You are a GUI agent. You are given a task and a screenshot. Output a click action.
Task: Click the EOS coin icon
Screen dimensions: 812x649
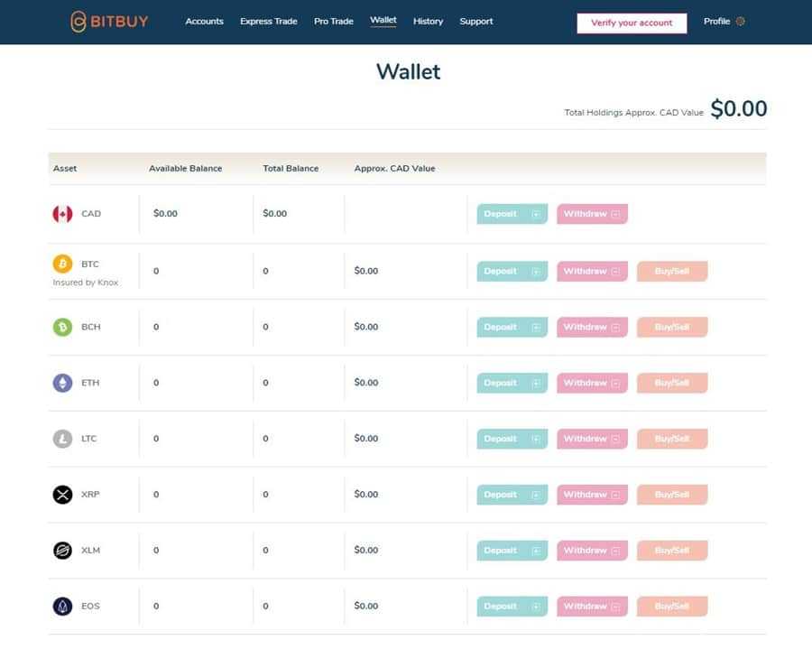tap(61, 606)
